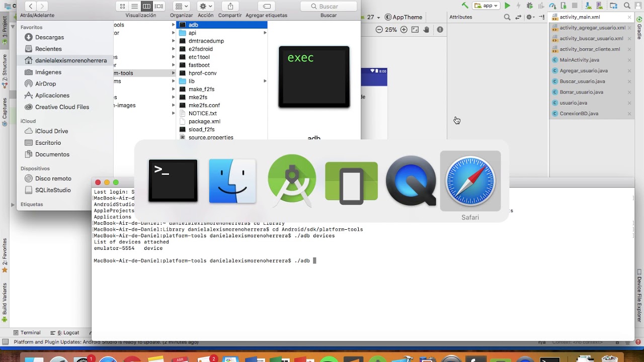The width and height of the screenshot is (644, 362).
Task: Toggle the pan hand tool in designer
Action: click(x=426, y=30)
